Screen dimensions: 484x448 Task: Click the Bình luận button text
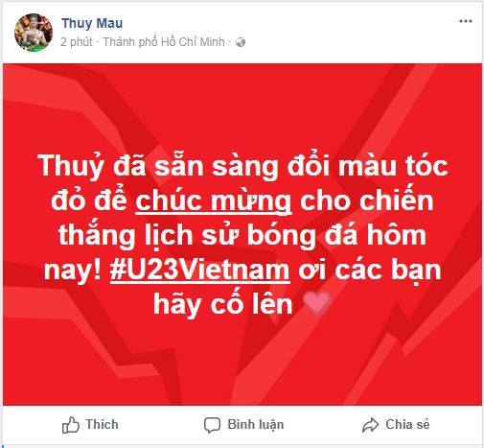(256, 425)
